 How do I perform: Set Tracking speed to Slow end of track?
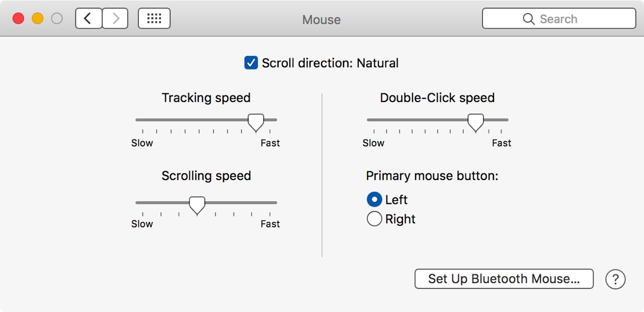[x=137, y=120]
